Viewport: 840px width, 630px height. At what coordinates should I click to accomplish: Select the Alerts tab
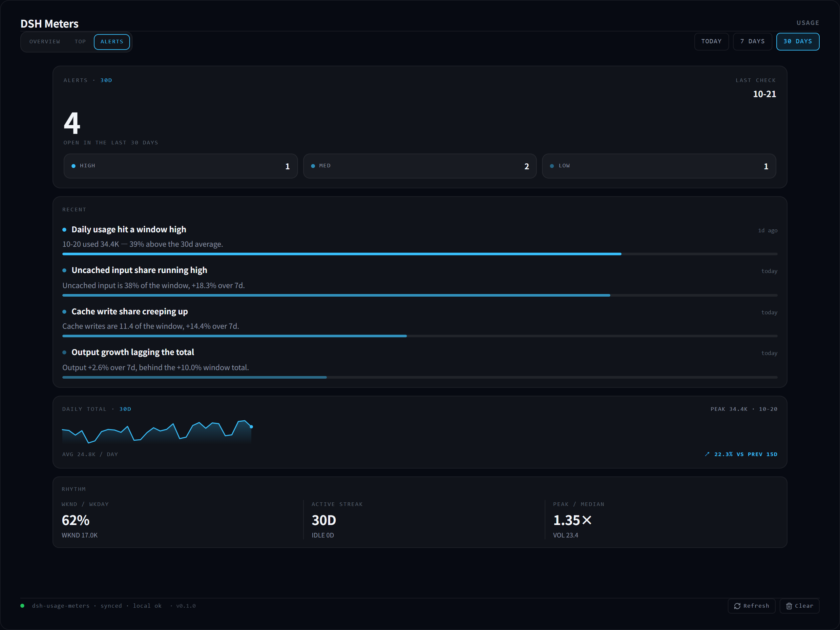point(112,42)
